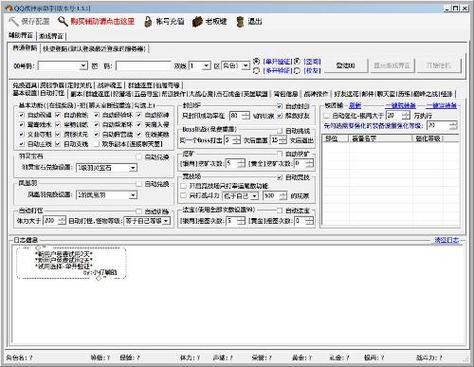Toggle the 欢乐副本 checkbox

(97, 144)
